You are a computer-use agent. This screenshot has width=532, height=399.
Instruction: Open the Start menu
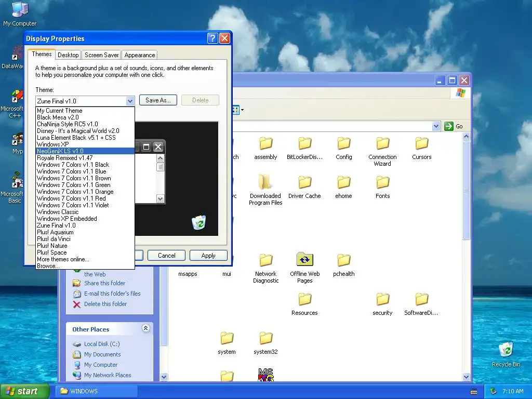[24, 391]
